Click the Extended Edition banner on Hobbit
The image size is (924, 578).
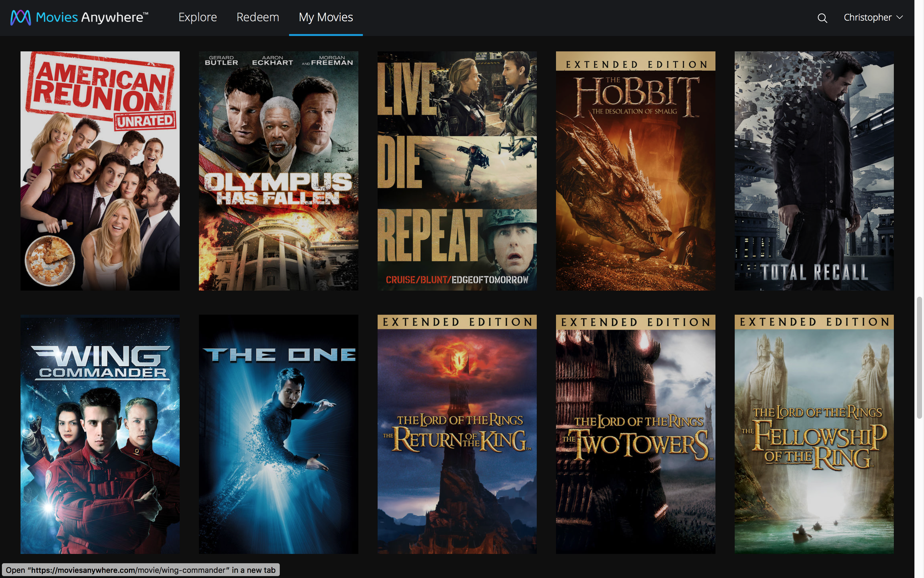click(x=635, y=64)
